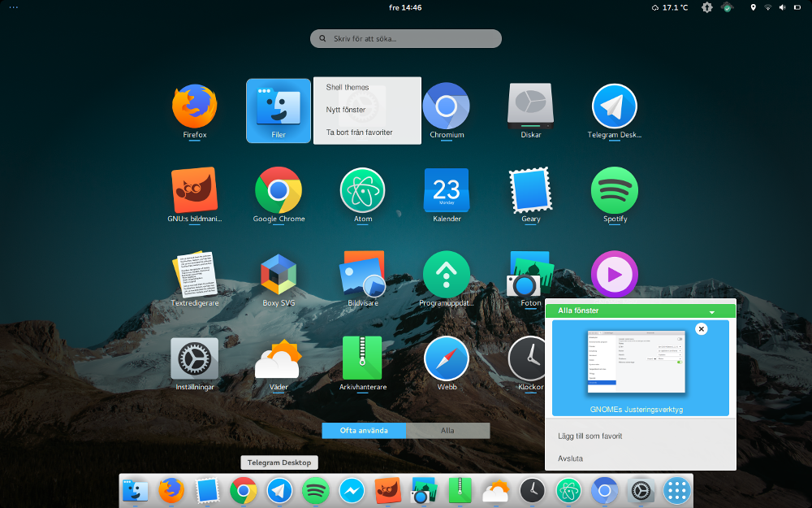Image resolution: width=812 pixels, height=508 pixels.
Task: Launch the GNU:s bildmani... GIMP app in grid
Action: tap(195, 195)
